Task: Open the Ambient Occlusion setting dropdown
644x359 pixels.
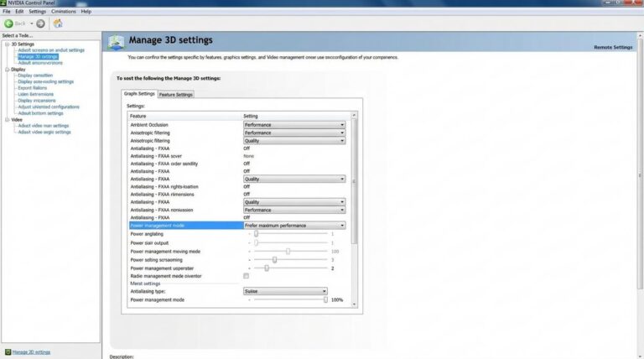Action: point(294,125)
